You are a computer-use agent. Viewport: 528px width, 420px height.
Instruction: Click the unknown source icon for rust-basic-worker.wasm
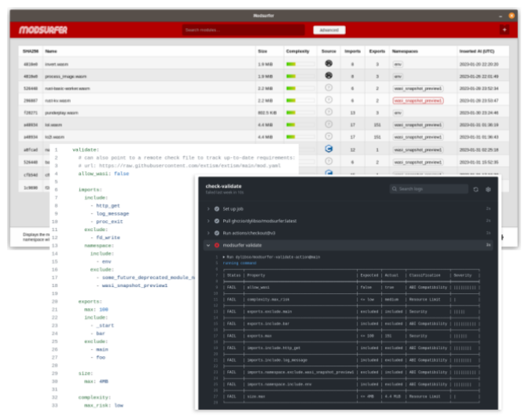[329, 88]
